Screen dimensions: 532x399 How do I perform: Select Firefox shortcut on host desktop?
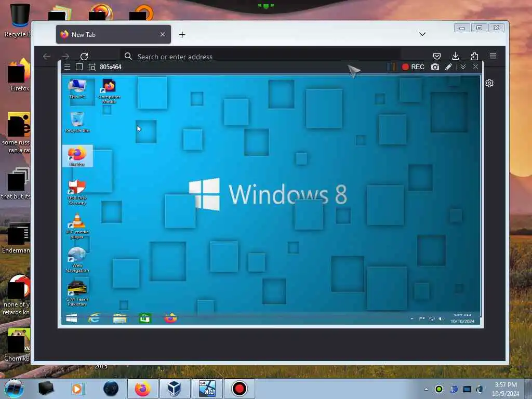(19, 75)
